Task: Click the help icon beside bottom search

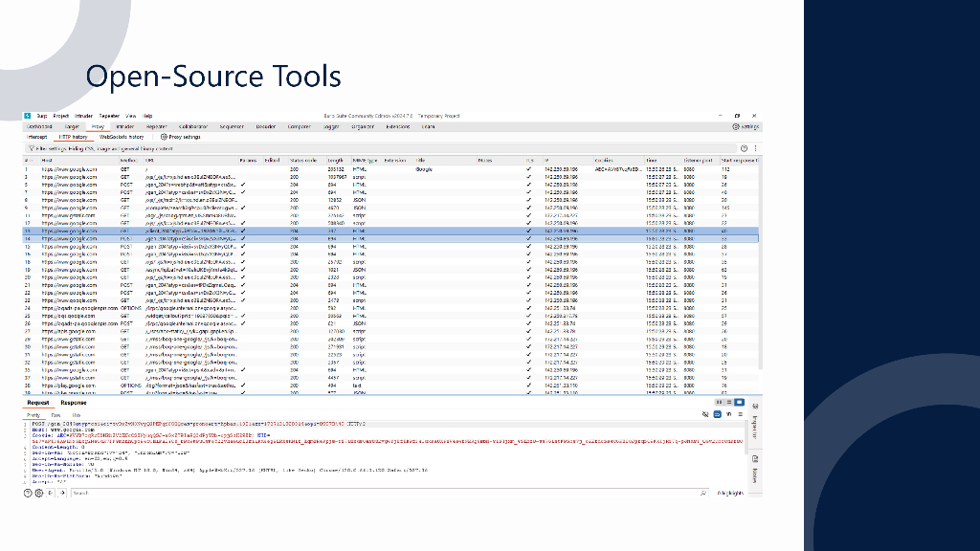Action: point(28,493)
